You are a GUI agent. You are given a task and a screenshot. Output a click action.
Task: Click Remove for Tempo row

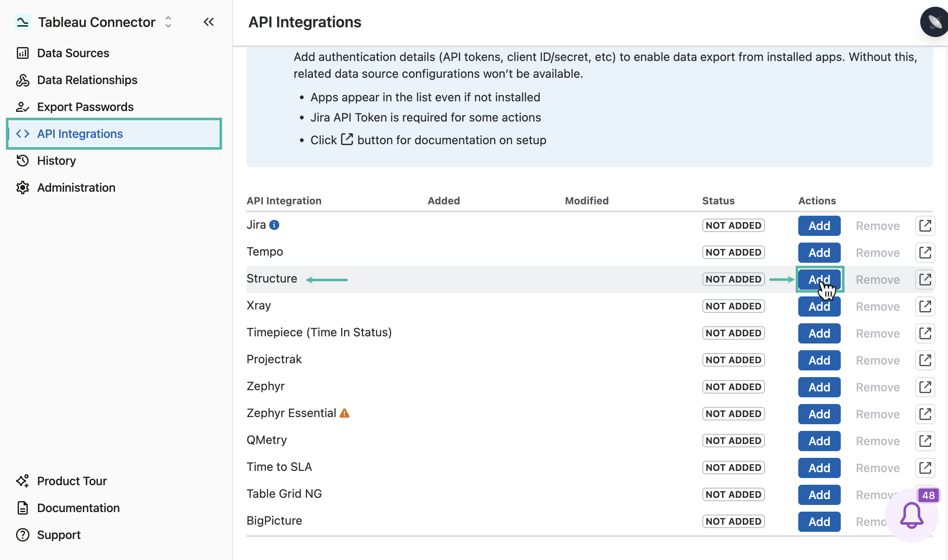(x=878, y=253)
